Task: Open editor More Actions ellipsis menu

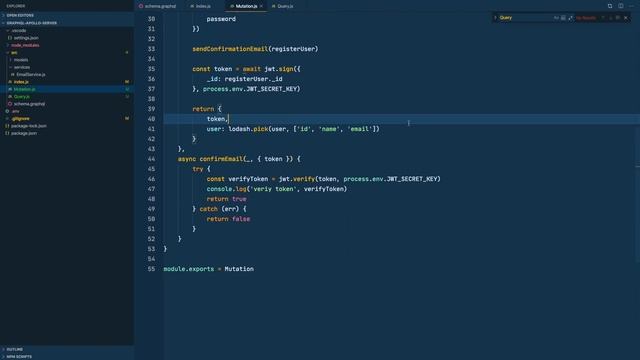Action: [x=631, y=6]
